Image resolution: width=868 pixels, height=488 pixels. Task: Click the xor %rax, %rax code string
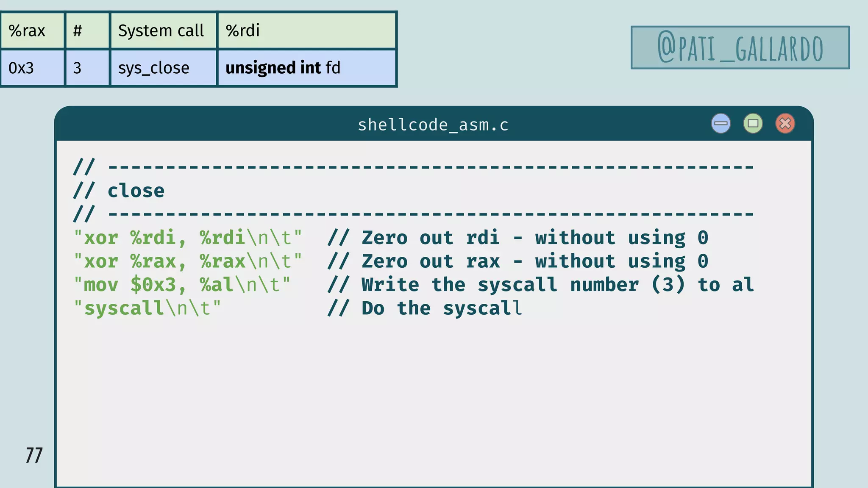point(188,261)
